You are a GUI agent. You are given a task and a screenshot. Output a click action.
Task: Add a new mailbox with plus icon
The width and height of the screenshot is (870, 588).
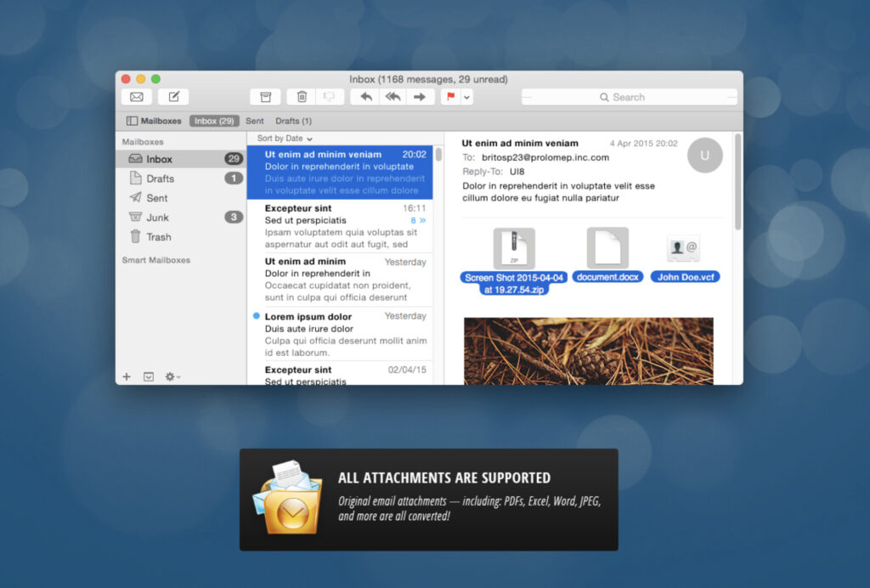tap(127, 376)
